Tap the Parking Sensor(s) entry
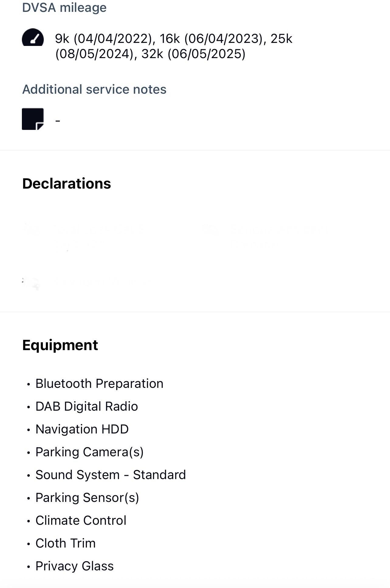This screenshot has width=390, height=588. [x=87, y=498]
